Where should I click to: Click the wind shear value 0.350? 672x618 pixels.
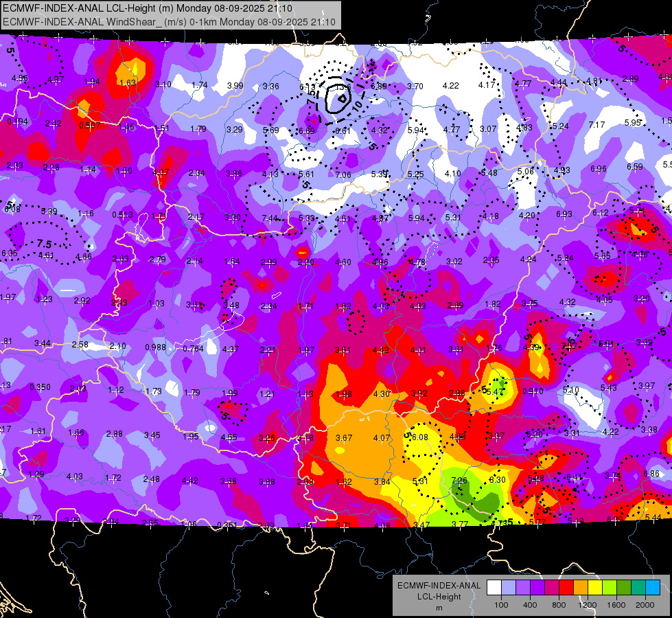40,387
